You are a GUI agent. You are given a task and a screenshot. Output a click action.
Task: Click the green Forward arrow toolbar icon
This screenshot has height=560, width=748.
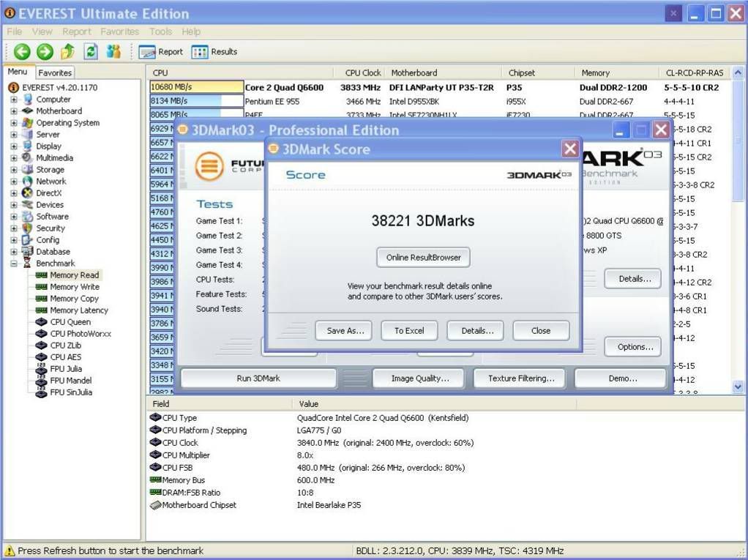pos(45,51)
